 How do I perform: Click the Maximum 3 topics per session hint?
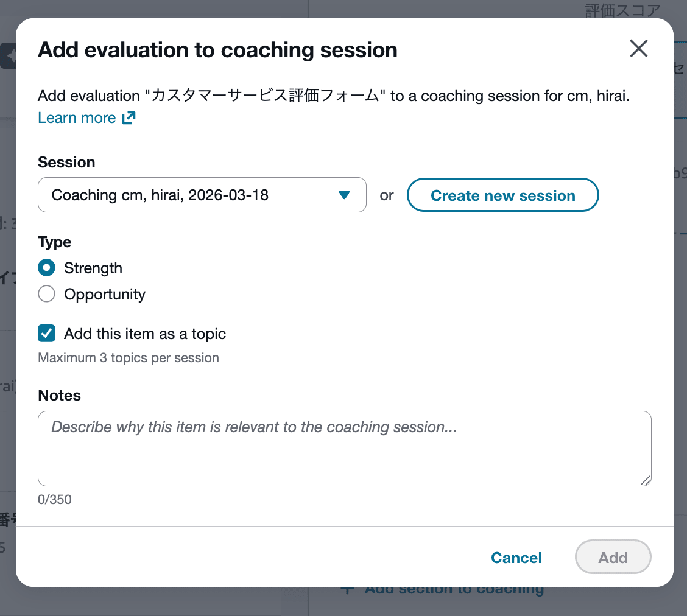coord(129,358)
